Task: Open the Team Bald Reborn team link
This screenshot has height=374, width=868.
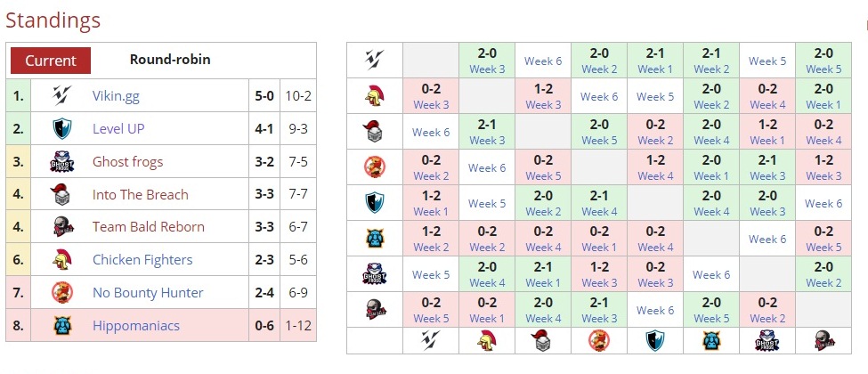Action: [x=149, y=227]
